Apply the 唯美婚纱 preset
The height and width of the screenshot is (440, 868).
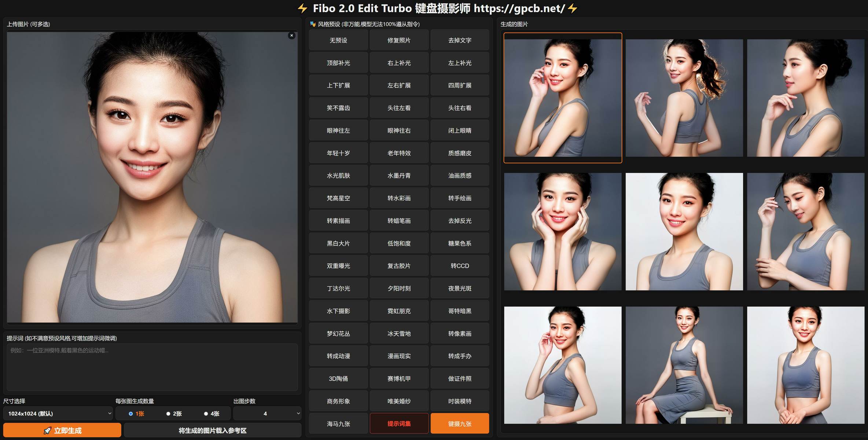399,401
